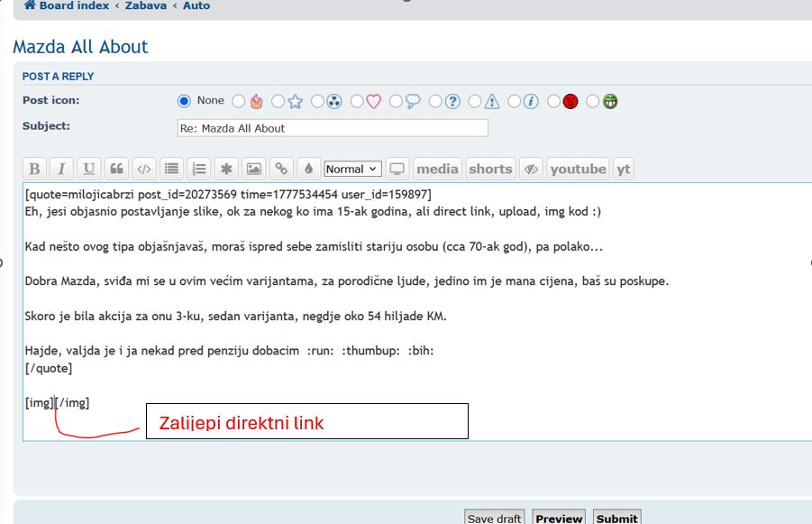This screenshot has height=524, width=812.
Task: Click the line starting 'Eh, jesi objasnio'
Action: [x=313, y=211]
